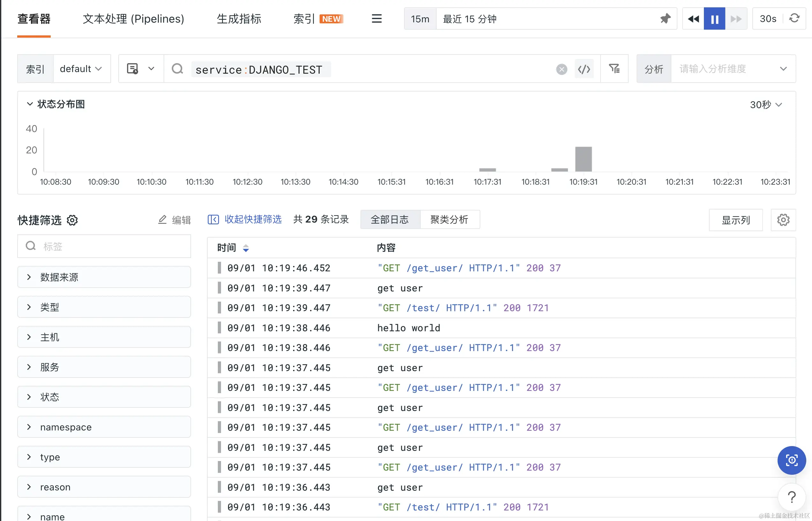Expand namespace filter
The height and width of the screenshot is (521, 812).
[104, 427]
